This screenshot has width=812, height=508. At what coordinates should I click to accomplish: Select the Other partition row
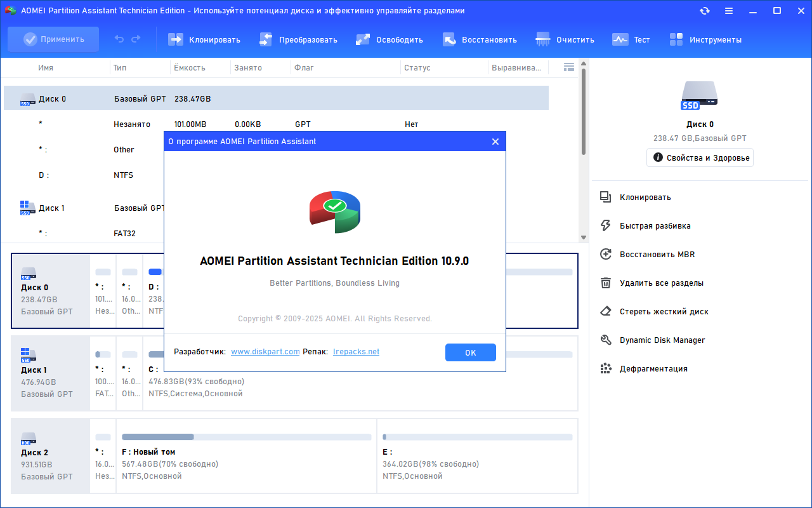click(84, 150)
